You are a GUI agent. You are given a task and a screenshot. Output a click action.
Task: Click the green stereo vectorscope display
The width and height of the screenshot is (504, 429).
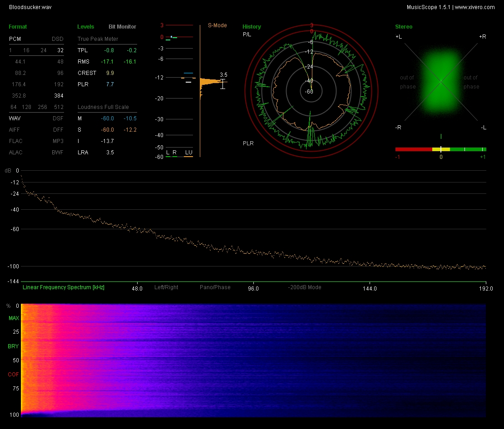[x=440, y=82]
